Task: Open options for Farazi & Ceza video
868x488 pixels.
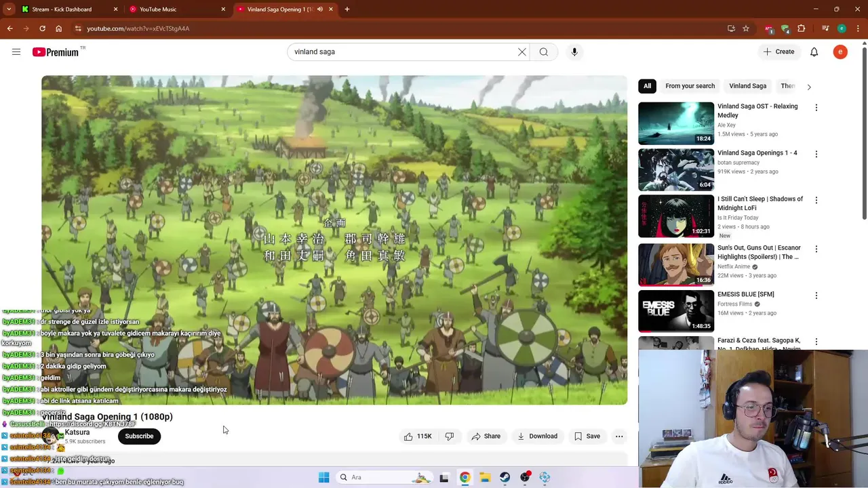Action: [816, 342]
